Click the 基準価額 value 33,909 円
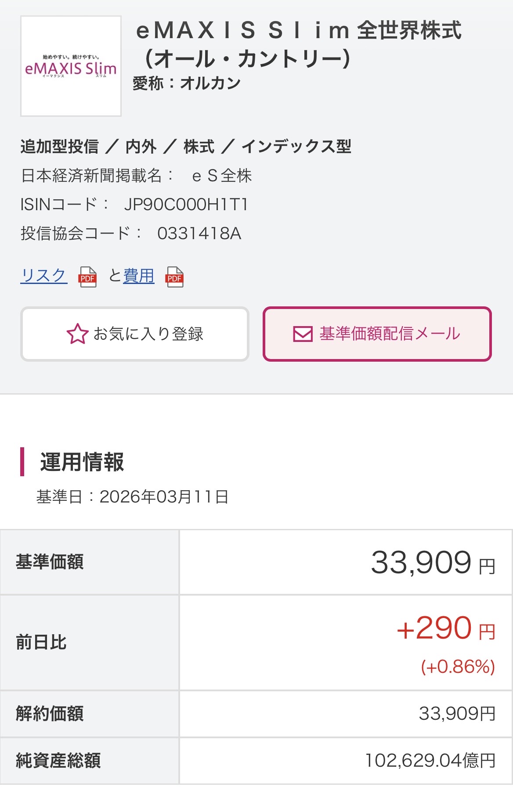This screenshot has height=812, width=513. point(433,563)
